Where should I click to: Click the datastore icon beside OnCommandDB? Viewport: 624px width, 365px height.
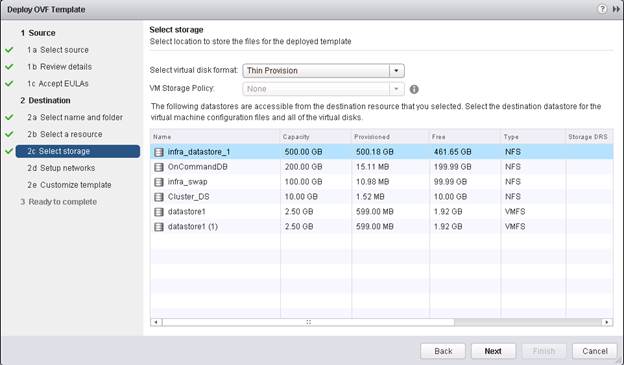coord(159,167)
